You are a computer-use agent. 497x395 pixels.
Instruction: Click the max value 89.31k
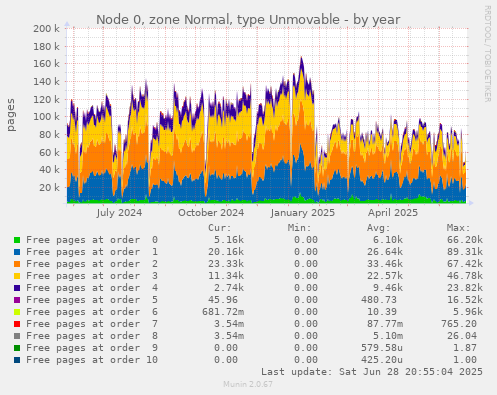pyautogui.click(x=465, y=252)
